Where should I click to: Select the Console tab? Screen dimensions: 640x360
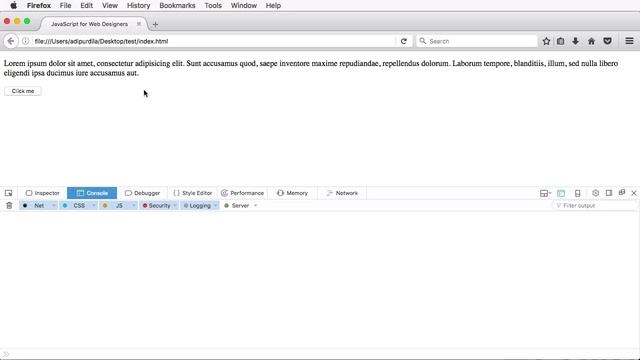coord(92,193)
